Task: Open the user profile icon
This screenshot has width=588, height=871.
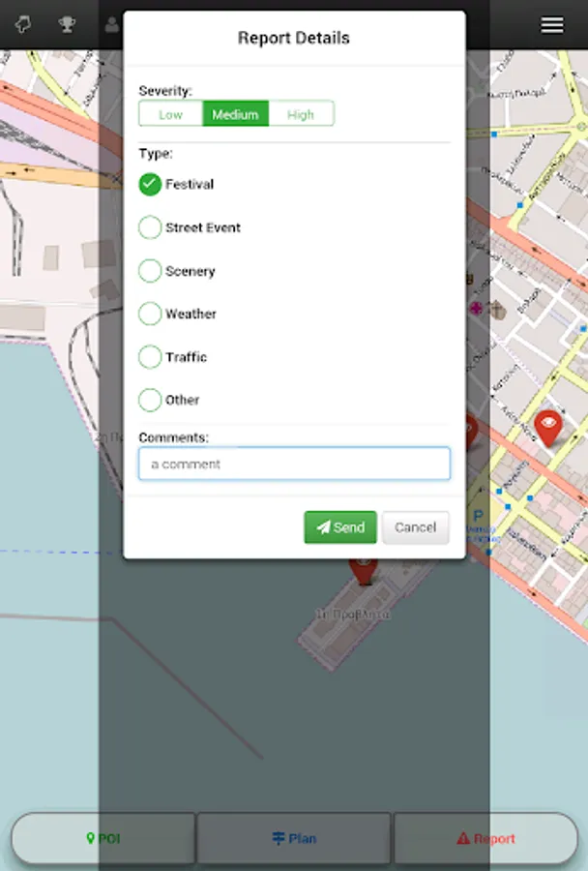Action: point(112,24)
